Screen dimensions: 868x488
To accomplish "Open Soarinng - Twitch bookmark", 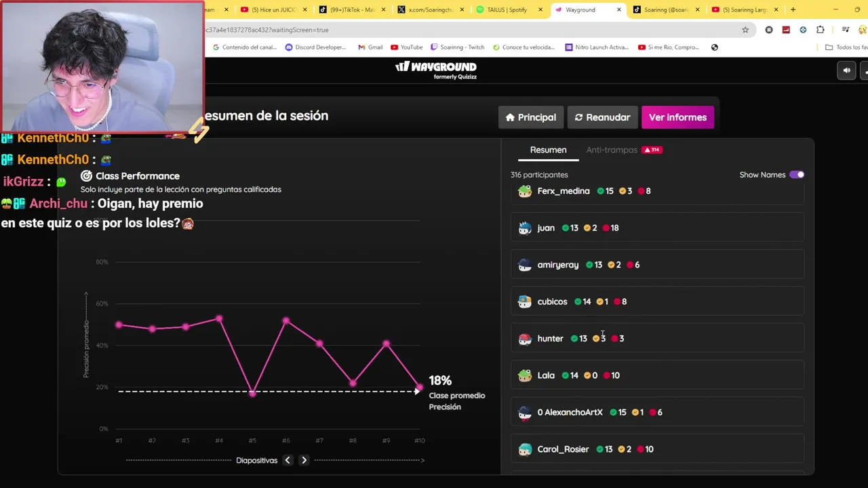I will point(457,47).
